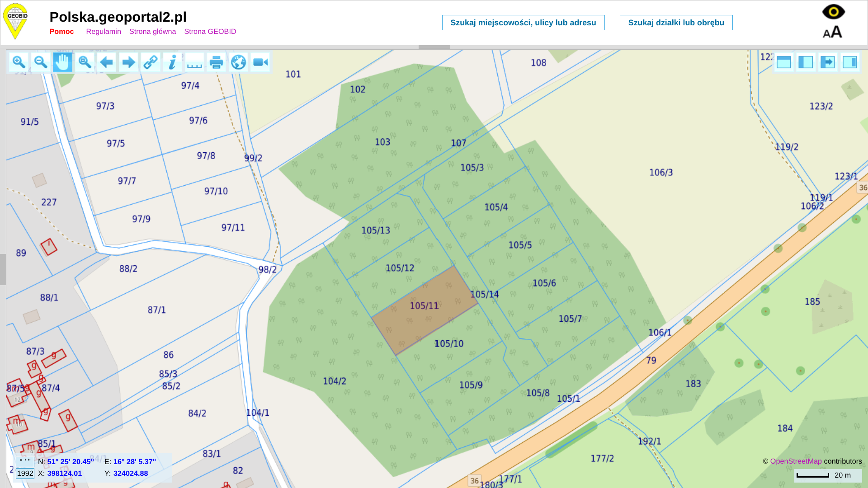Toggle high contrast eye icon
The image size is (868, 488).
click(833, 12)
